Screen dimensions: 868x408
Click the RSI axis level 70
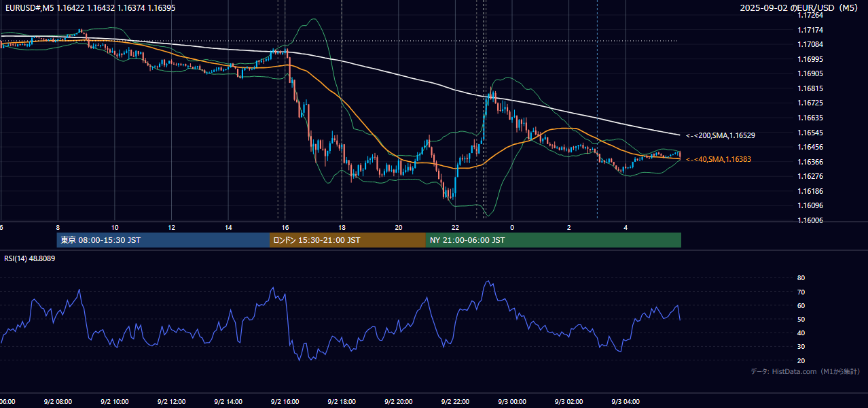(801, 292)
